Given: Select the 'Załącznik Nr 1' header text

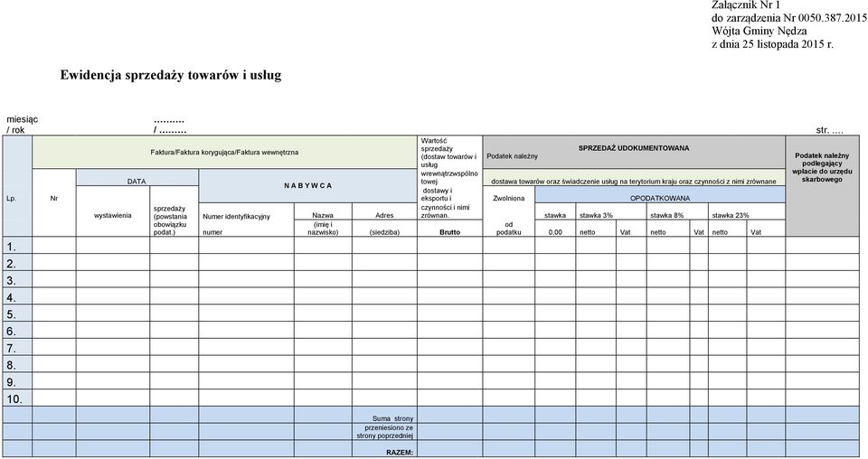Looking at the screenshot, I should pyautogui.click(x=745, y=5).
